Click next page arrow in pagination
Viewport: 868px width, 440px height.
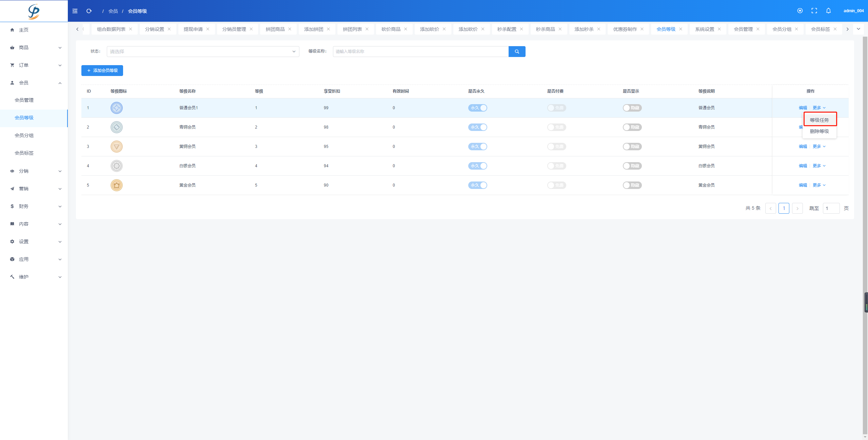click(797, 208)
